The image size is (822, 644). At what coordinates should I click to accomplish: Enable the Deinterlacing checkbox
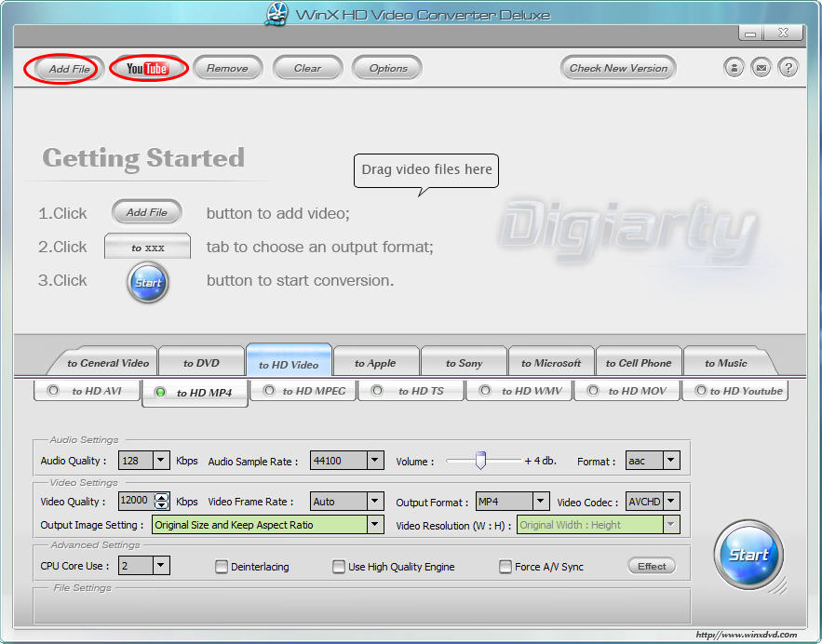point(222,566)
